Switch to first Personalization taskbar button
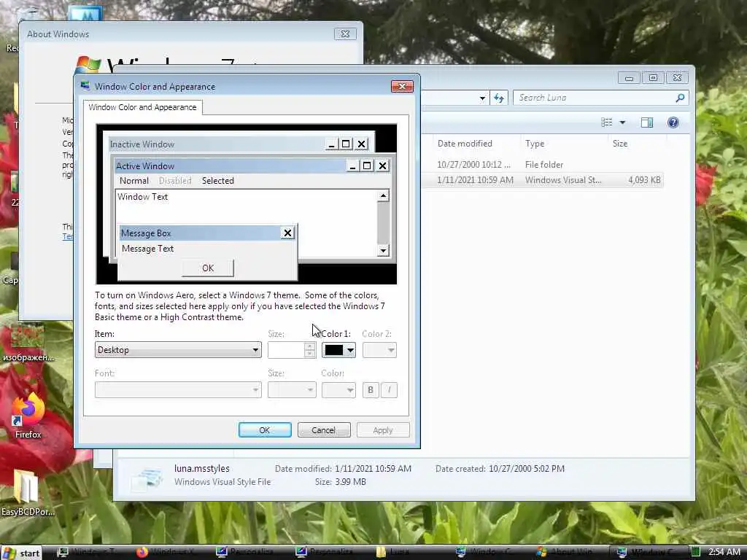 [248, 553]
